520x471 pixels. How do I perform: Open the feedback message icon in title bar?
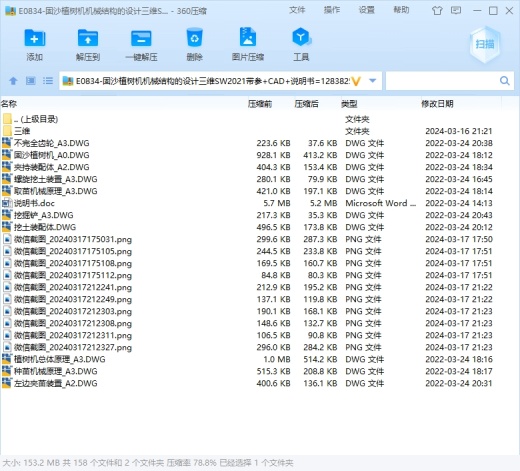[456, 11]
